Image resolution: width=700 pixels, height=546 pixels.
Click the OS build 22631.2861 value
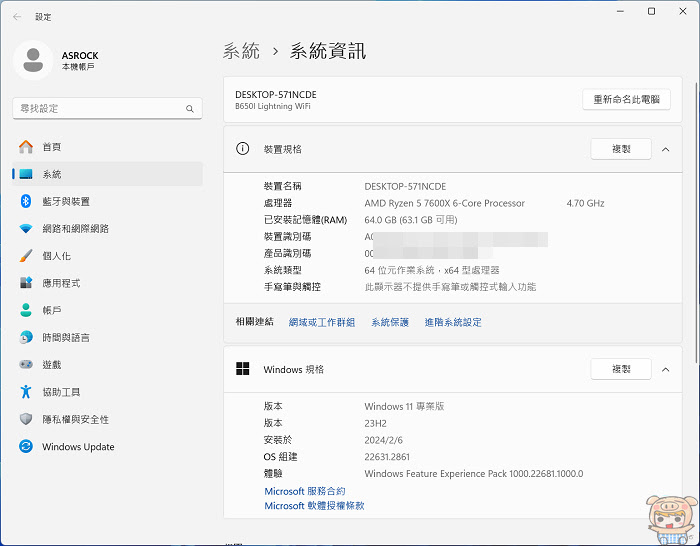click(x=387, y=457)
